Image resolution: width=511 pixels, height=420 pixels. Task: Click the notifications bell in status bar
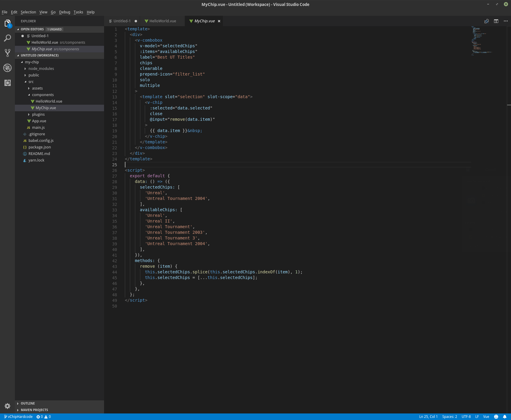point(504,417)
